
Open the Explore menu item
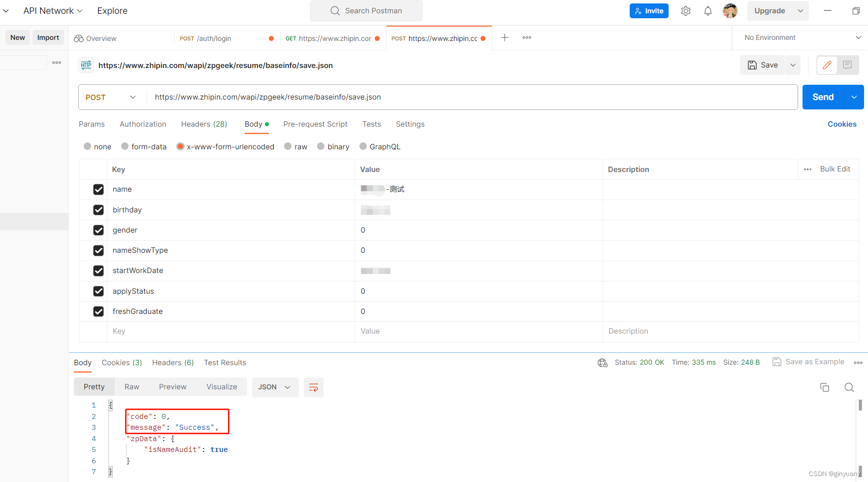(112, 11)
